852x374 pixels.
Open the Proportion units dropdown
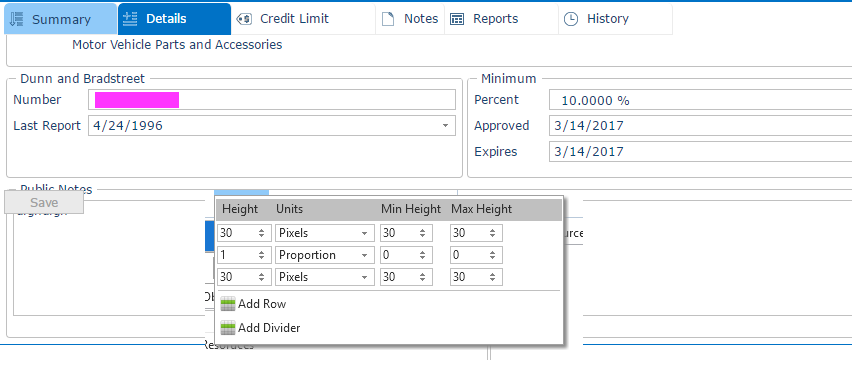coord(364,255)
